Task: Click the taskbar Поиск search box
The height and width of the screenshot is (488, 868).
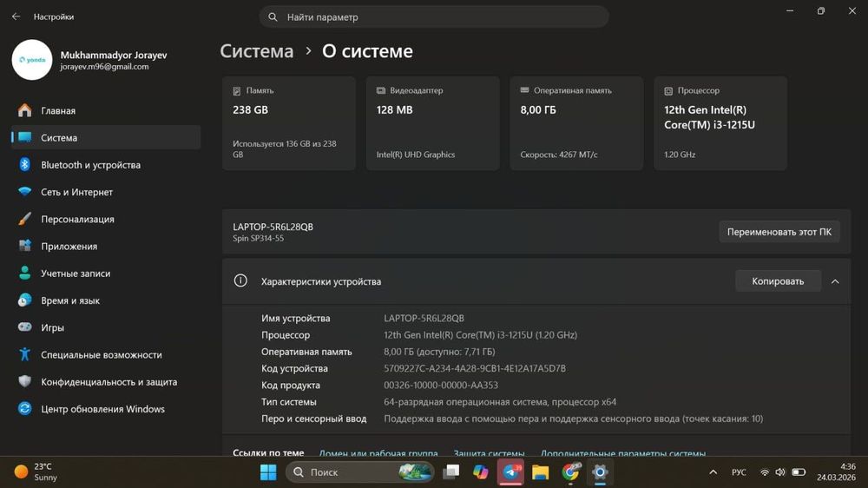Action: coord(360,472)
